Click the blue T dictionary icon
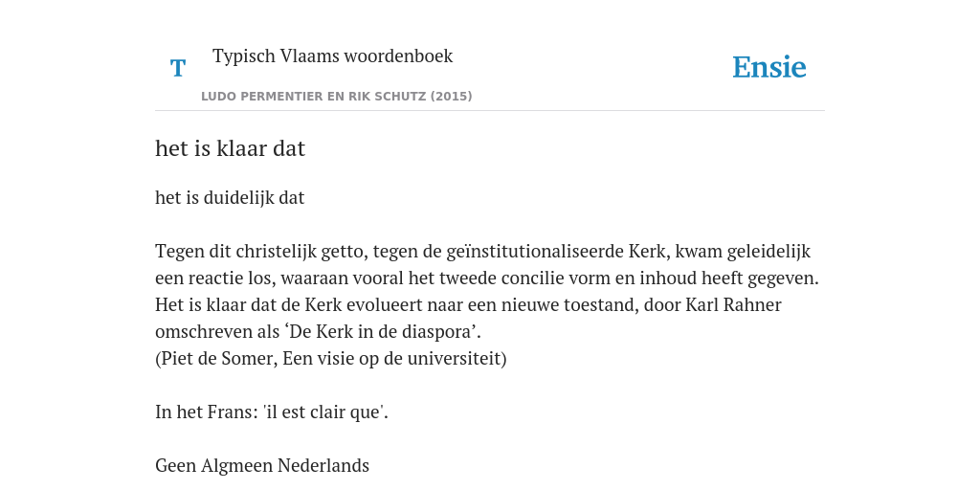Image resolution: width=980 pixels, height=490 pixels. pyautogui.click(x=178, y=68)
